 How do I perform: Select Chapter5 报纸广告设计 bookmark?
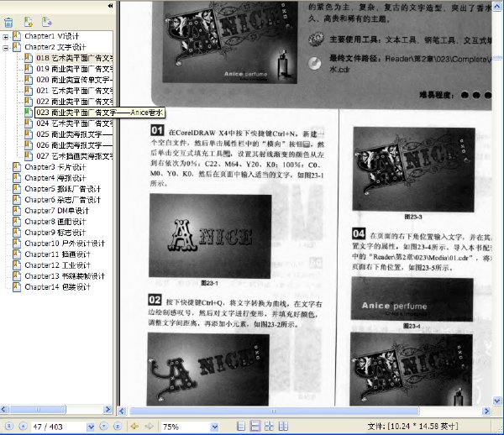tap(63, 189)
